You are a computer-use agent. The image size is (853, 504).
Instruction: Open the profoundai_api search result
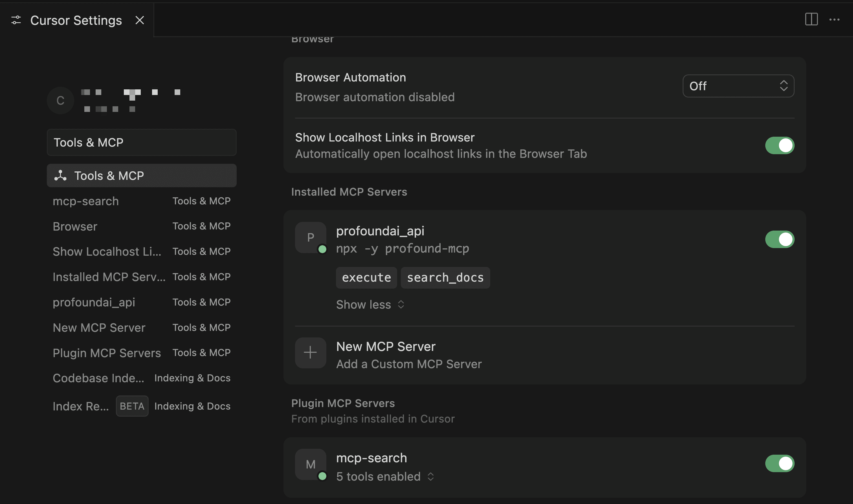point(142,302)
